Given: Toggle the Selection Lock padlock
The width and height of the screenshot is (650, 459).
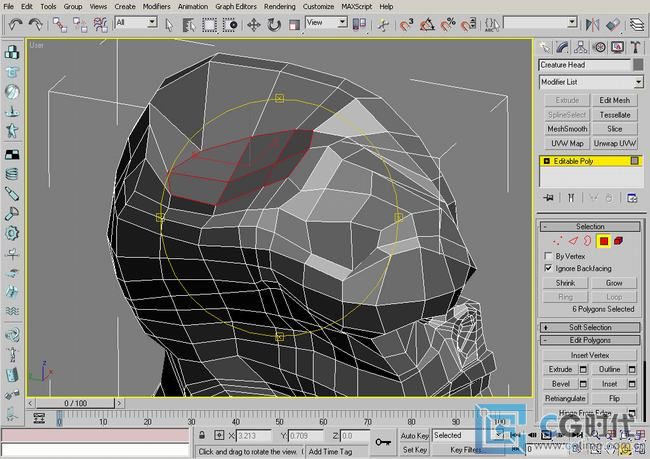Looking at the screenshot, I should (x=202, y=435).
